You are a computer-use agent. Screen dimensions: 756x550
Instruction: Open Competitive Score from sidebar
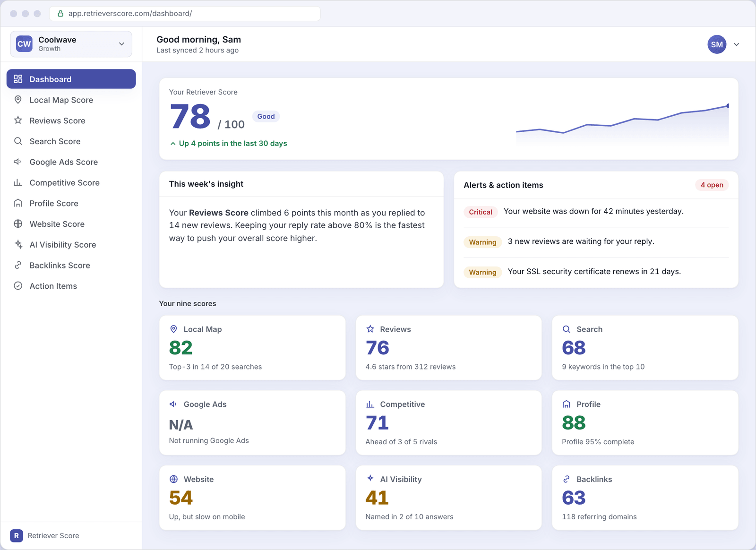click(71, 182)
